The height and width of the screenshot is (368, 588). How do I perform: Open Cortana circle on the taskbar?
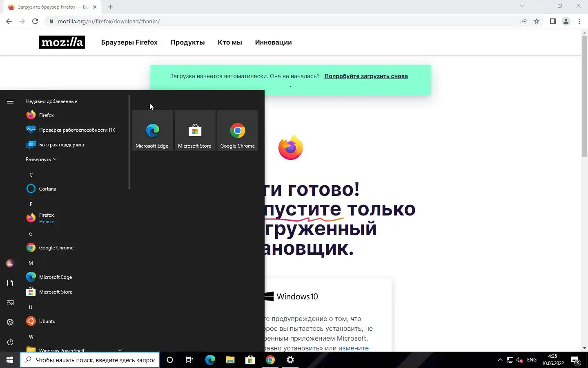[x=170, y=360]
